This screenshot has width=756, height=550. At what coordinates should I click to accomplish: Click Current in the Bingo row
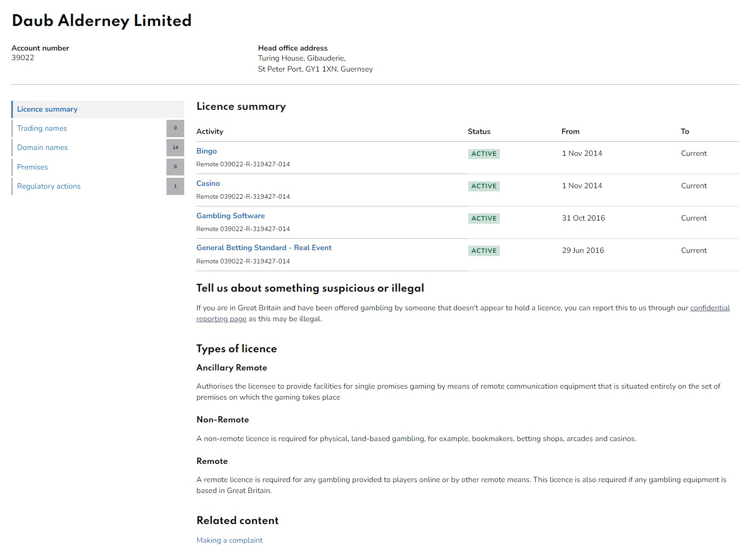click(x=694, y=154)
